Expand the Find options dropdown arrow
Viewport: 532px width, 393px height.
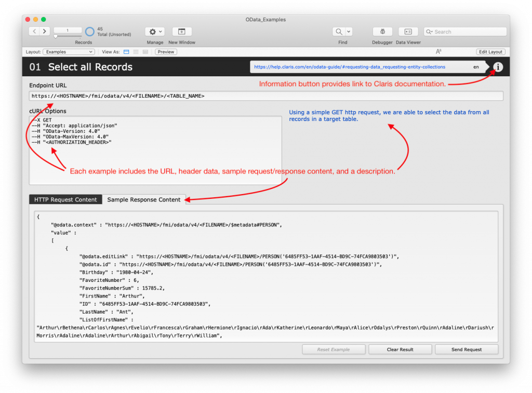349,32
